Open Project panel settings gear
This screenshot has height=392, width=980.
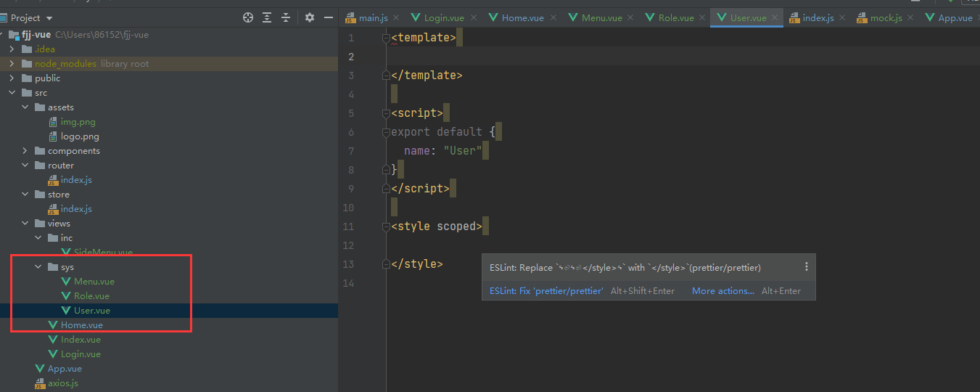pos(310,17)
